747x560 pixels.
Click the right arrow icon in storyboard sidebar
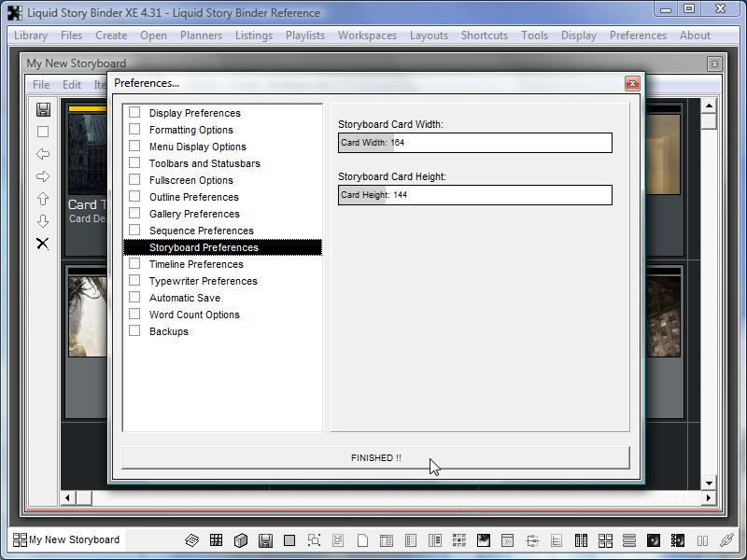[x=43, y=176]
